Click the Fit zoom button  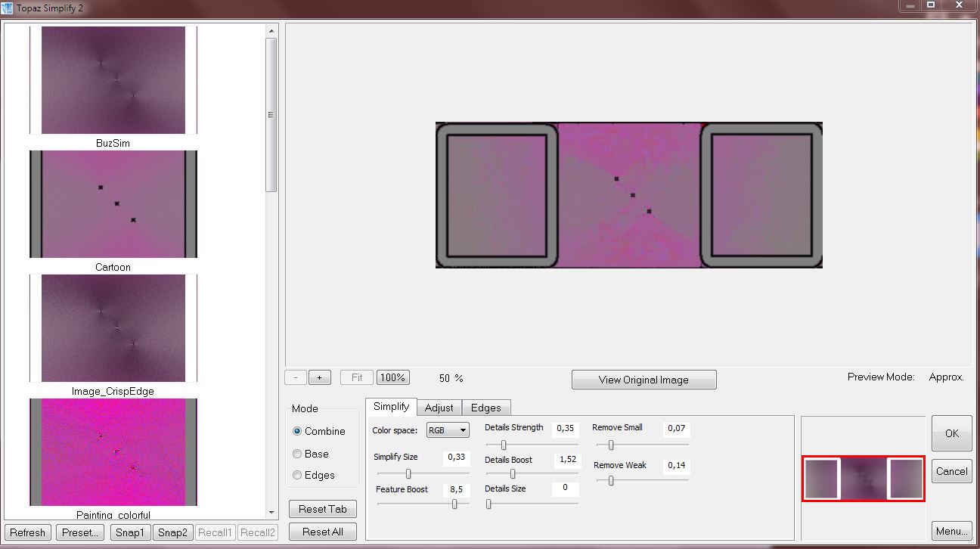[x=357, y=377]
